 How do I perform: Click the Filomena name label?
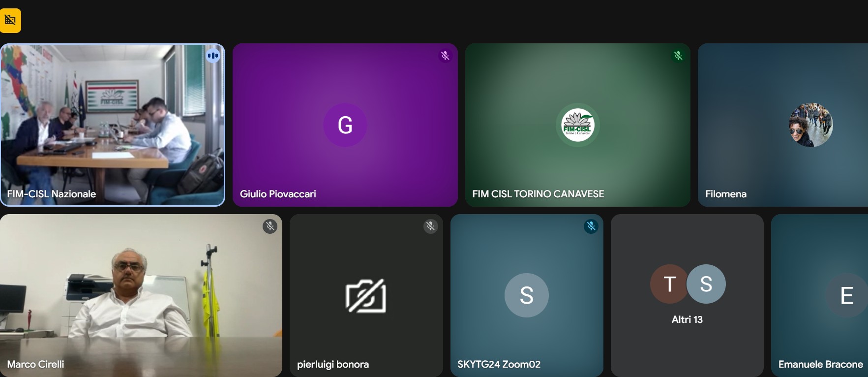[x=725, y=194]
